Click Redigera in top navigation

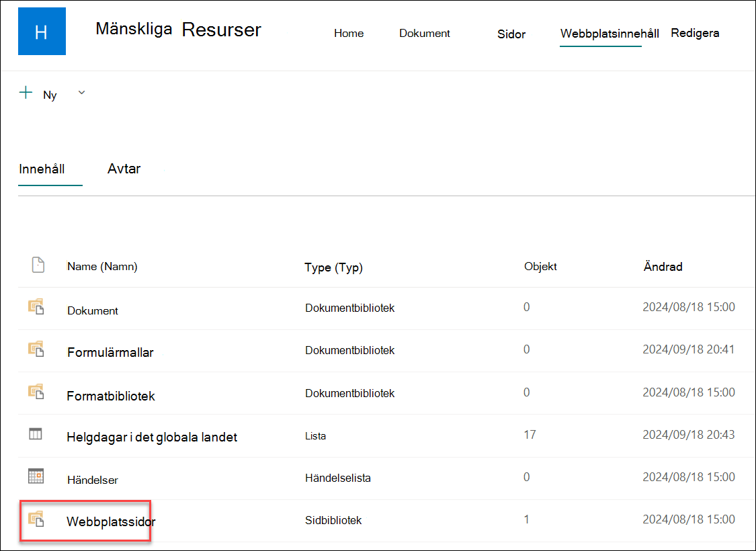pos(696,34)
